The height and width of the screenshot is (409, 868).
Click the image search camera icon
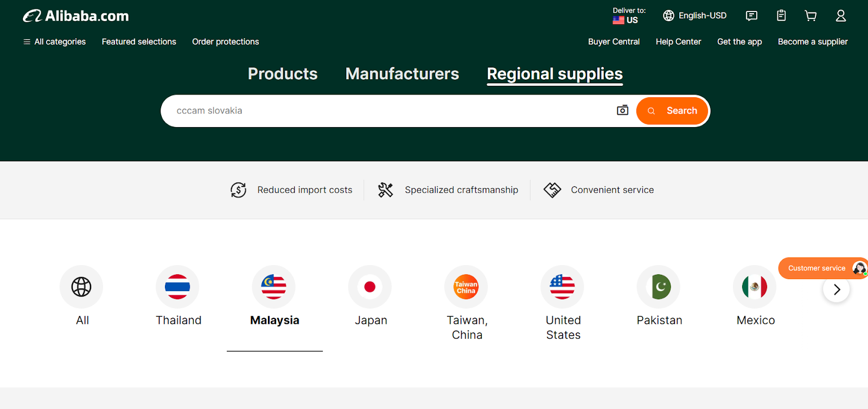tap(623, 110)
